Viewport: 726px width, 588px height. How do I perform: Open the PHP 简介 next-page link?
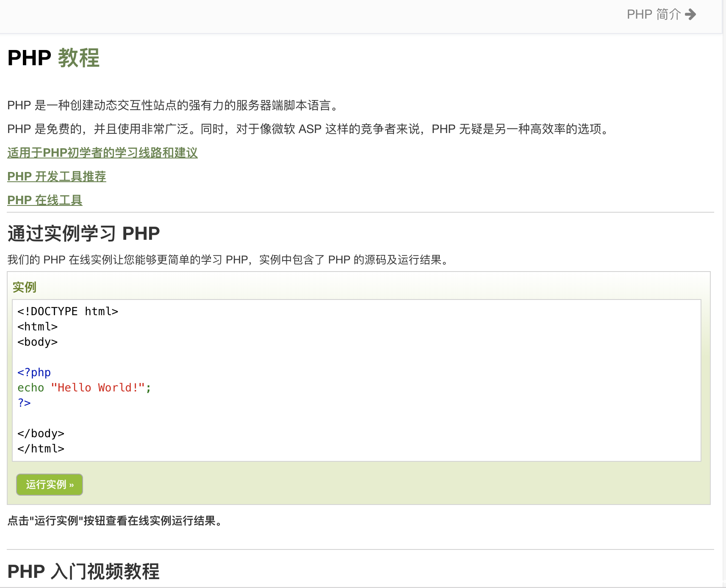point(654,14)
